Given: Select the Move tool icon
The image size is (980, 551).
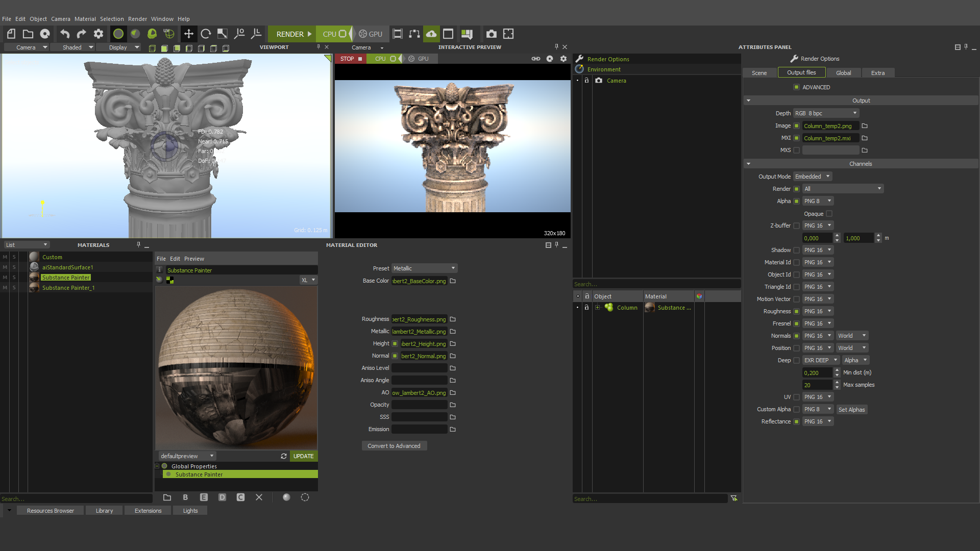Looking at the screenshot, I should pos(188,34).
